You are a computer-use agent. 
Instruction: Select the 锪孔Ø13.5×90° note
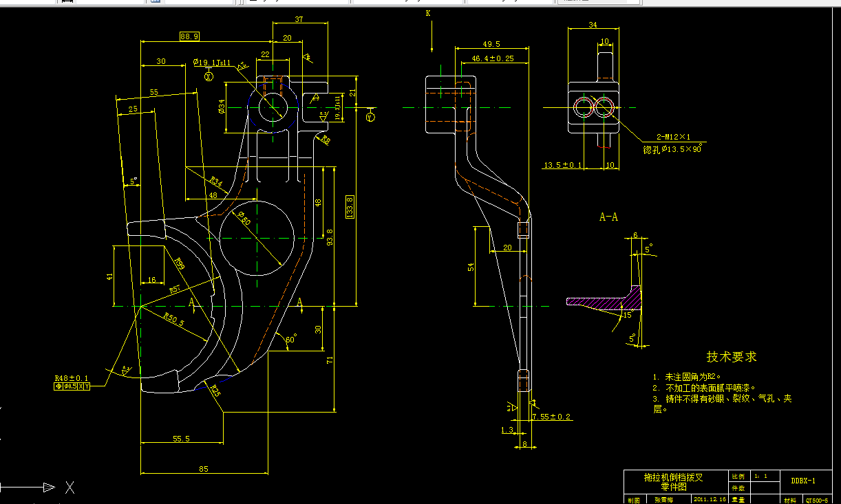click(672, 149)
